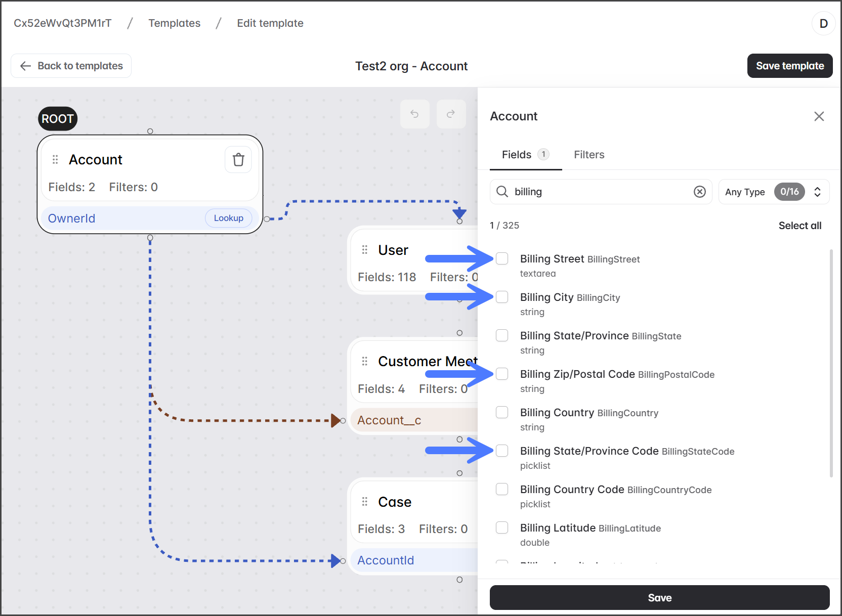Screen dimensions: 842x616
Task: Open the Any Type filter dropdown
Action: click(x=773, y=192)
